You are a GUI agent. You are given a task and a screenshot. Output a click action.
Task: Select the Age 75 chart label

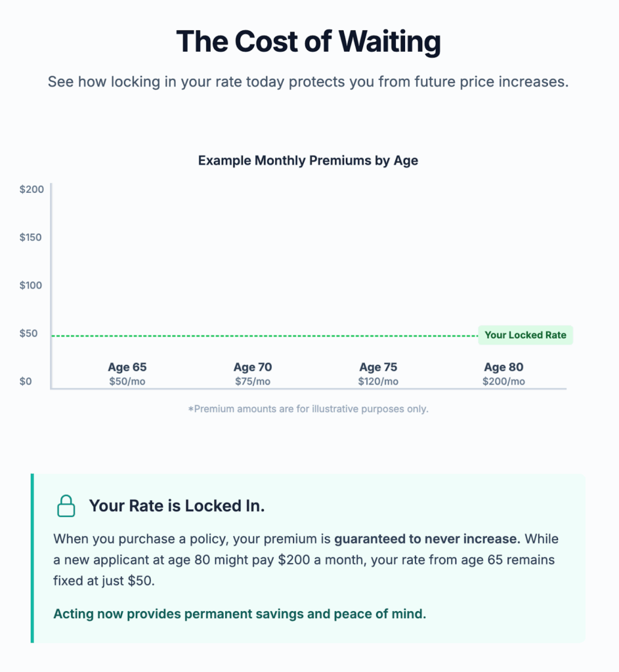[x=378, y=367]
